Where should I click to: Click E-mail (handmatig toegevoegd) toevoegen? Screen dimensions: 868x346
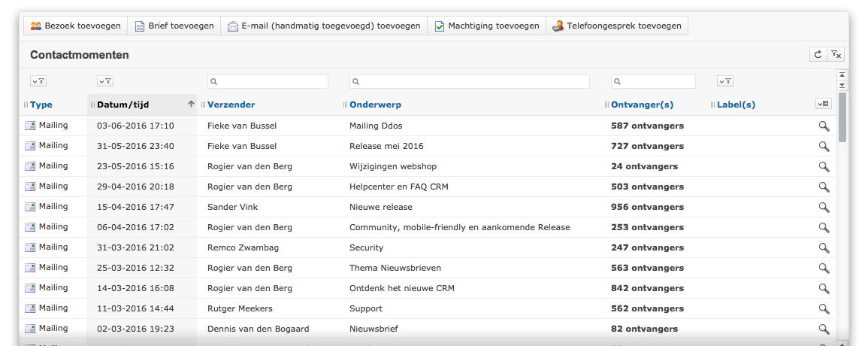(324, 26)
